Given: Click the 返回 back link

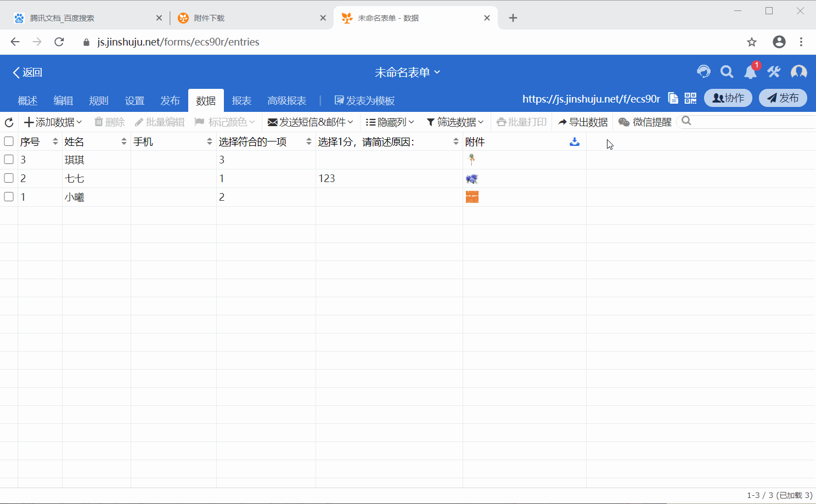Looking at the screenshot, I should [x=27, y=72].
